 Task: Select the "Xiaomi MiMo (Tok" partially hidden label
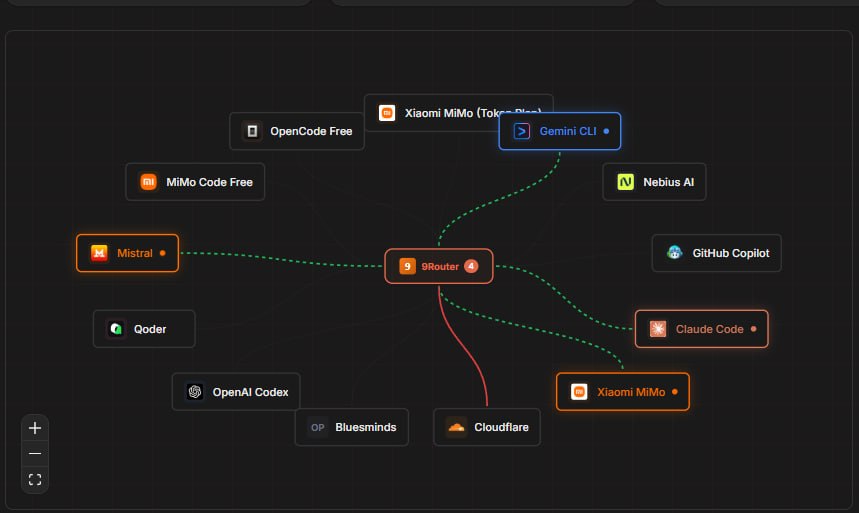[451, 113]
